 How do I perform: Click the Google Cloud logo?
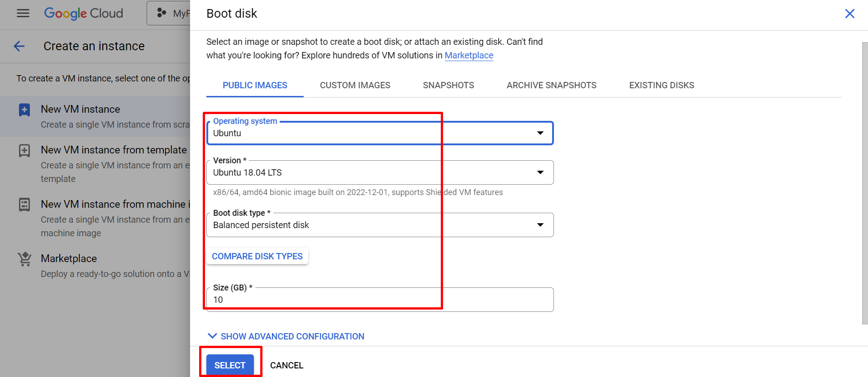[x=83, y=14]
